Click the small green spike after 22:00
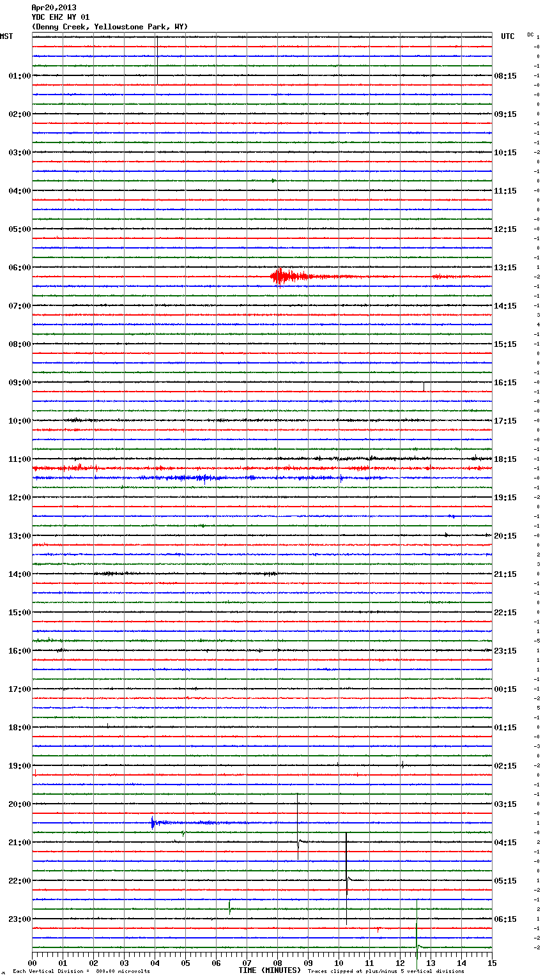The image size is (543, 980). [x=230, y=907]
